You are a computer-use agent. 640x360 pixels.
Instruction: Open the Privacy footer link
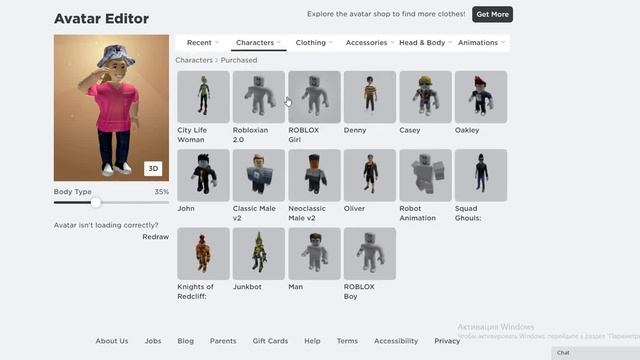447,341
